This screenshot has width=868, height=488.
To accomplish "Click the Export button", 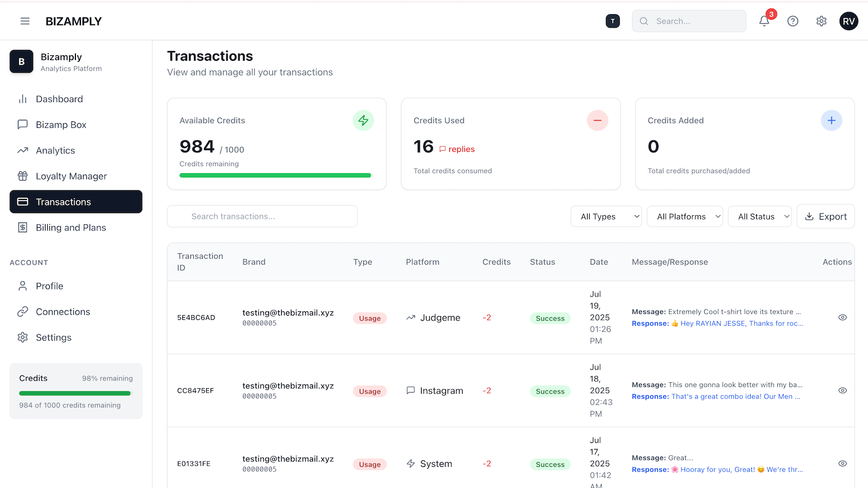I will pos(825,216).
